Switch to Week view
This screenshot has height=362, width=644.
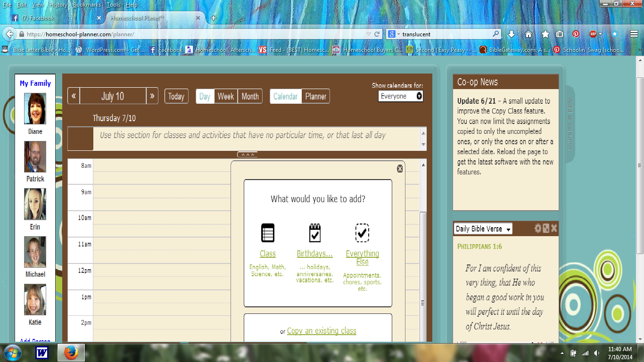point(225,96)
